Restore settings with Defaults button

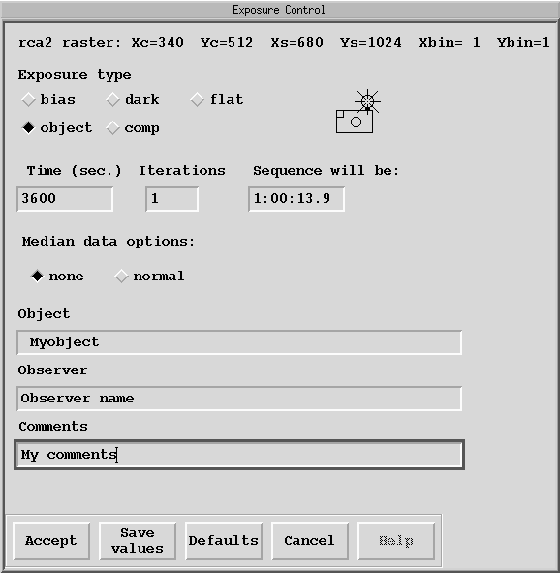(x=224, y=541)
